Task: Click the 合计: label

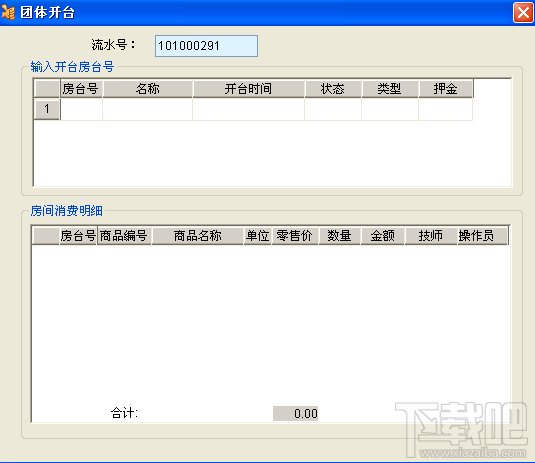Action: point(124,413)
